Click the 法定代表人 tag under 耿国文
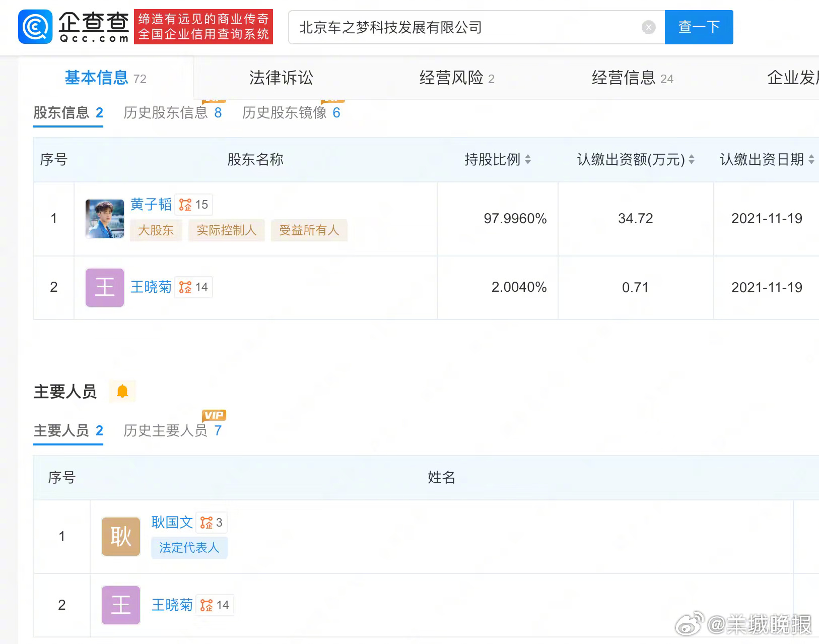 pos(189,548)
